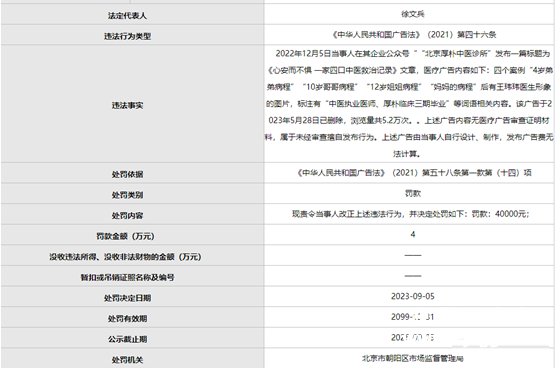Click the 处罚依据 label
This screenshot has height=368, width=557.
click(x=128, y=174)
